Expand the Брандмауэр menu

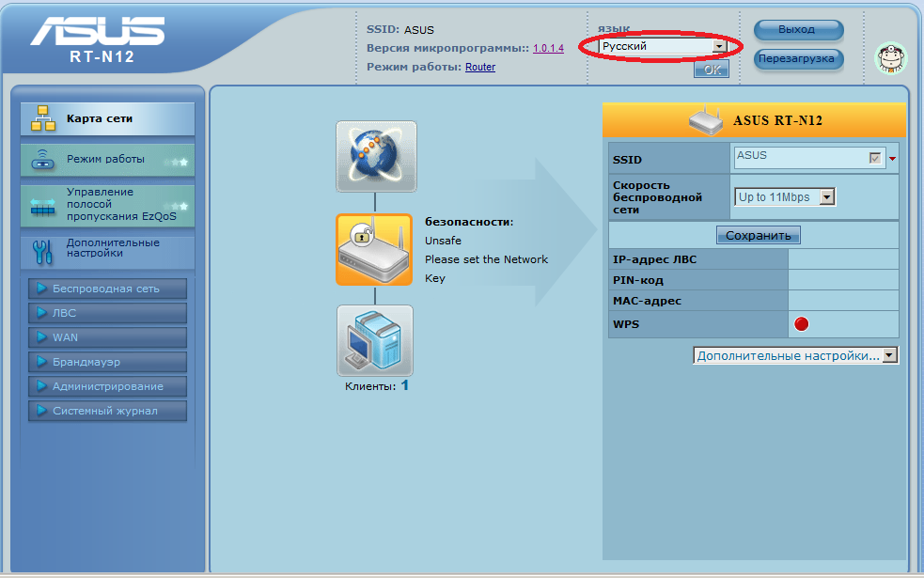click(x=107, y=362)
